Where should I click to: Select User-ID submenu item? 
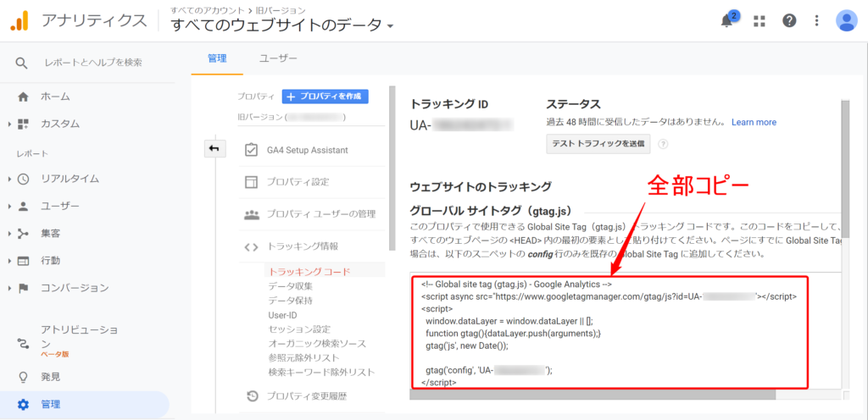pos(283,315)
